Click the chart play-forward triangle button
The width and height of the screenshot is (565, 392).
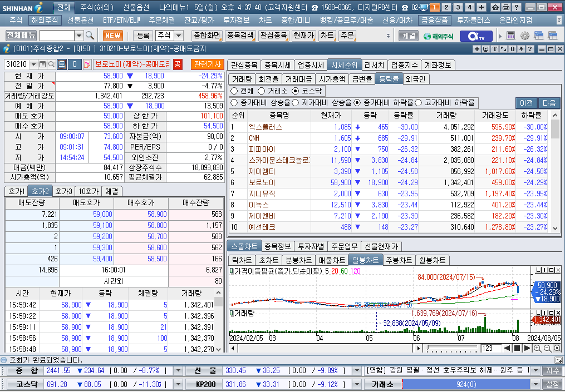[x=527, y=348]
